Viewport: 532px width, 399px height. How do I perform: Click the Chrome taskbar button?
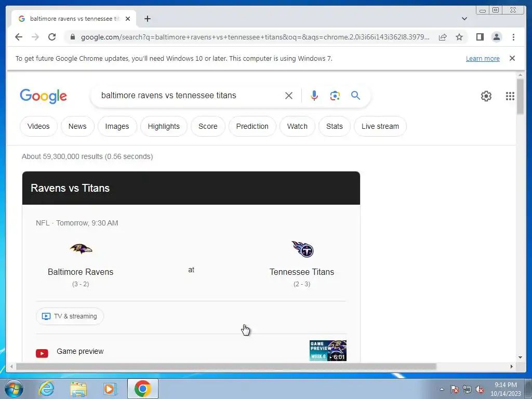coord(142,389)
